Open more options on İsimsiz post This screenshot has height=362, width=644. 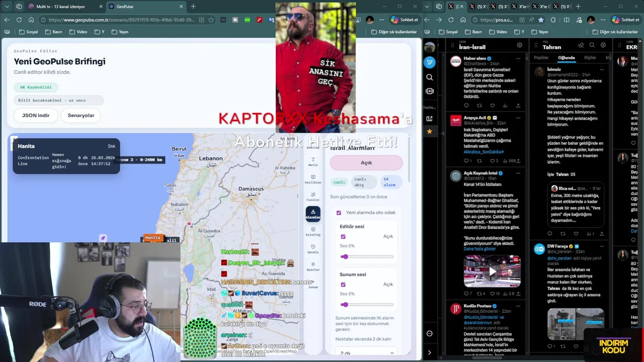[601, 69]
